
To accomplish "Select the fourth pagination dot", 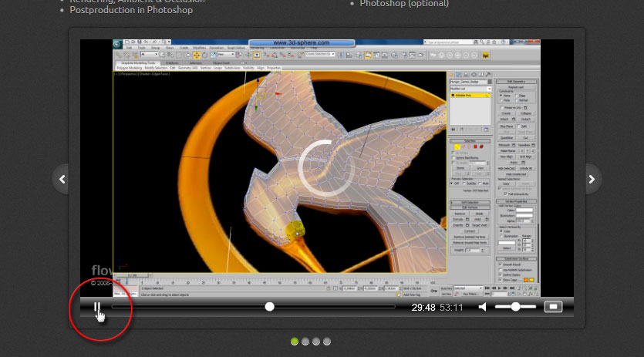I will [327, 342].
